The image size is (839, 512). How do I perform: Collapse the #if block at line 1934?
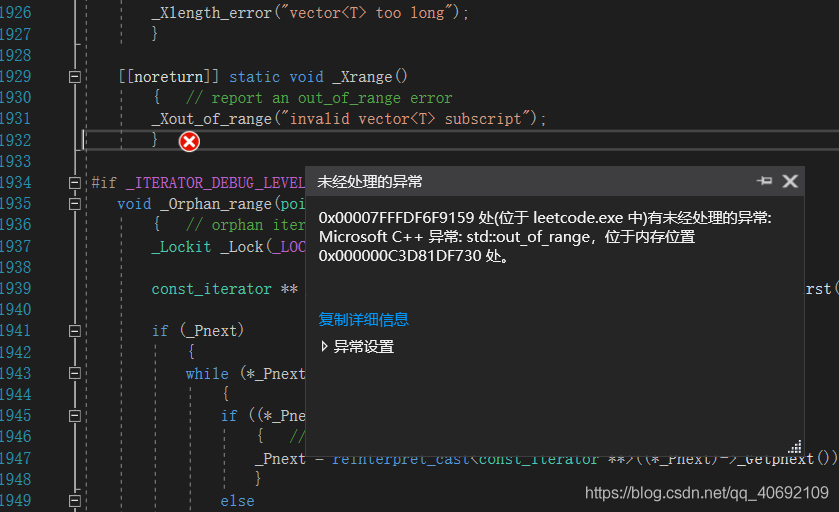coord(75,183)
